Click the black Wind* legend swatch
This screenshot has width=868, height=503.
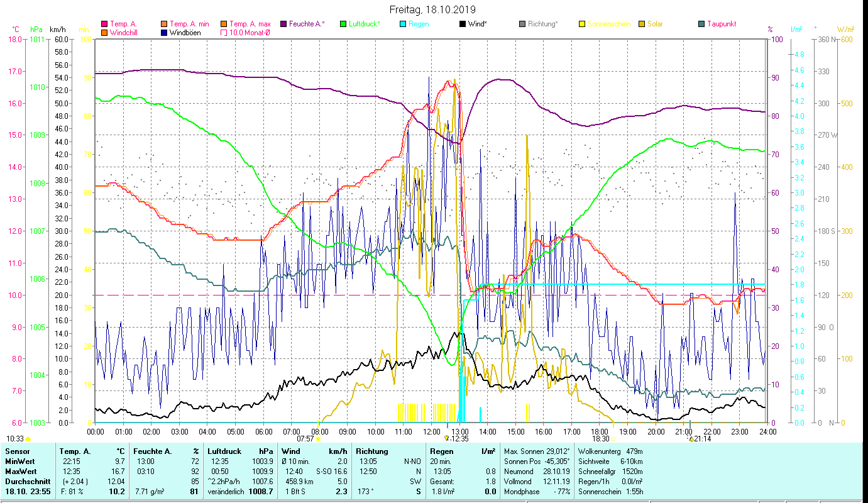(x=463, y=25)
